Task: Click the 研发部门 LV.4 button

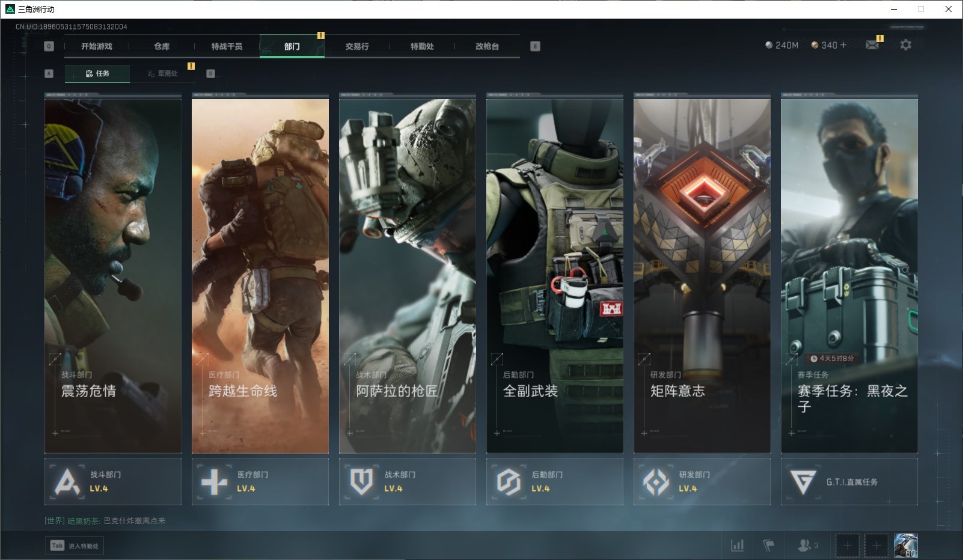Action: tap(702, 482)
